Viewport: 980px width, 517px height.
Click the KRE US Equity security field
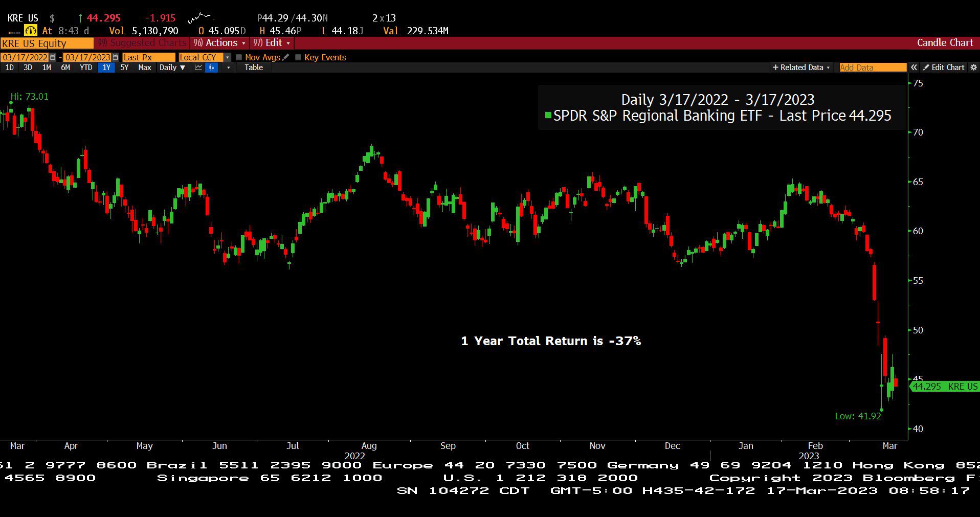47,43
